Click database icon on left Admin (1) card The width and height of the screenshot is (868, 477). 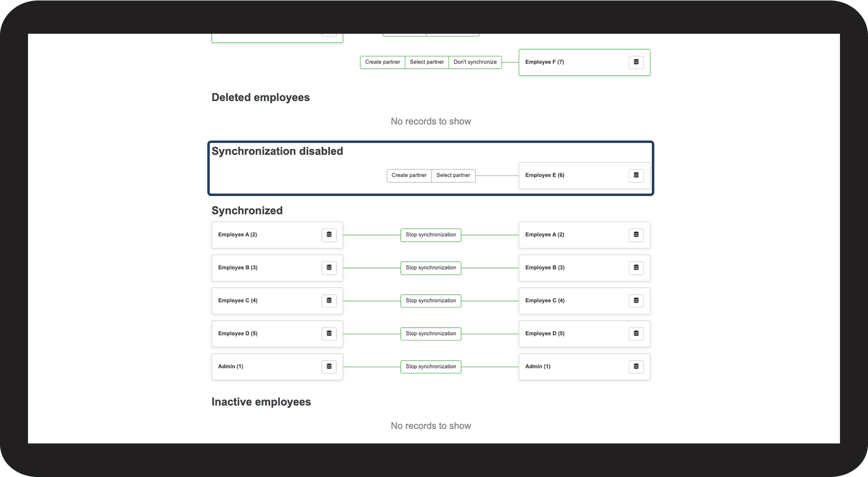tap(329, 366)
